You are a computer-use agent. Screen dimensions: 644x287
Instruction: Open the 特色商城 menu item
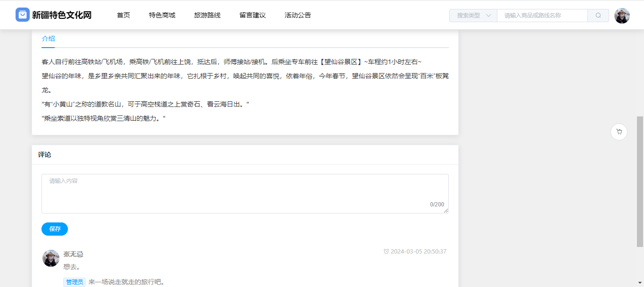(162, 15)
